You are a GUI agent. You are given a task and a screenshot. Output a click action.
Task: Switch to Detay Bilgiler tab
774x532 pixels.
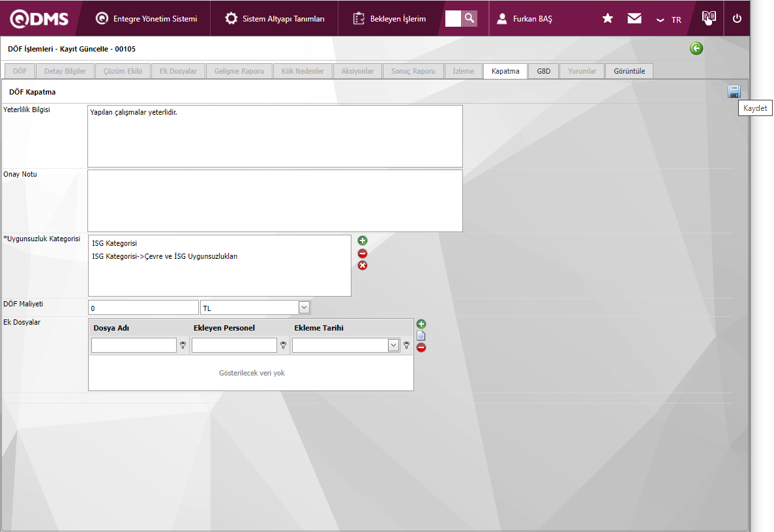click(x=65, y=71)
